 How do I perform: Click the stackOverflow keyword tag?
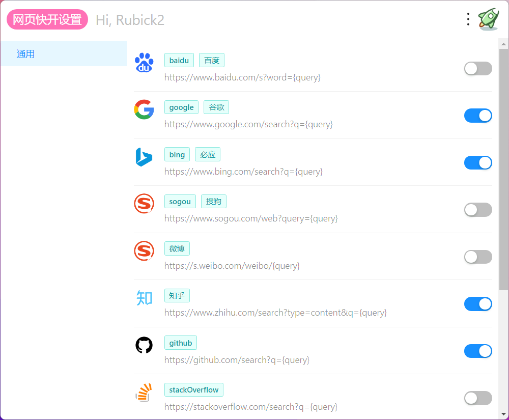click(194, 390)
